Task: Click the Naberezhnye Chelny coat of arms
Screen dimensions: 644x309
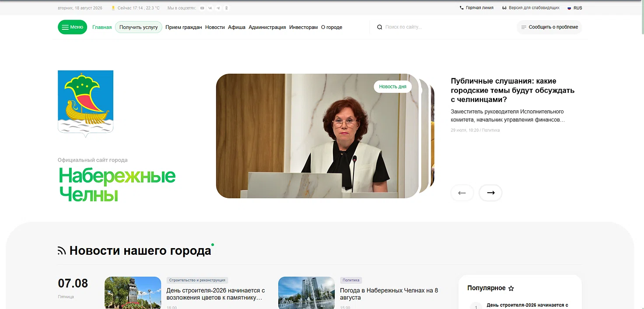Action: coord(85,104)
